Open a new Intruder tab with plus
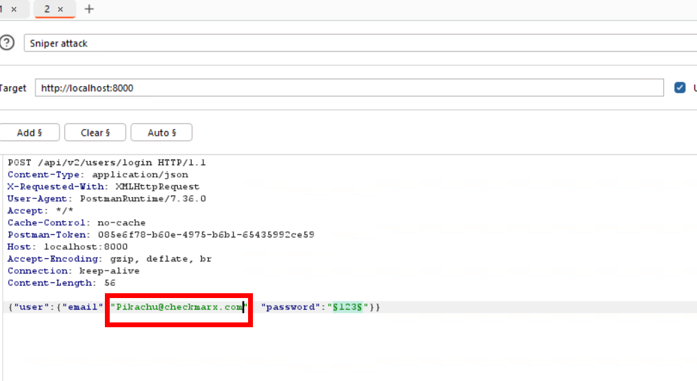 [89, 9]
